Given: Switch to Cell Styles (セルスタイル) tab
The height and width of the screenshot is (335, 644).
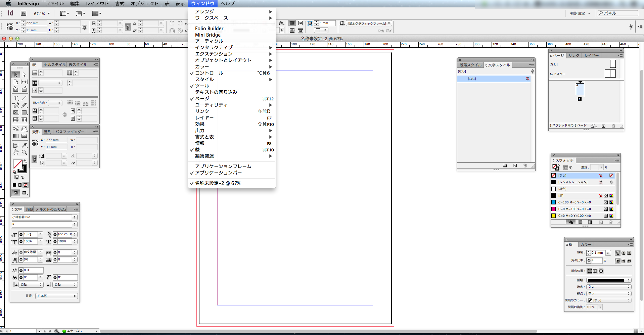Looking at the screenshot, I should 55,65.
